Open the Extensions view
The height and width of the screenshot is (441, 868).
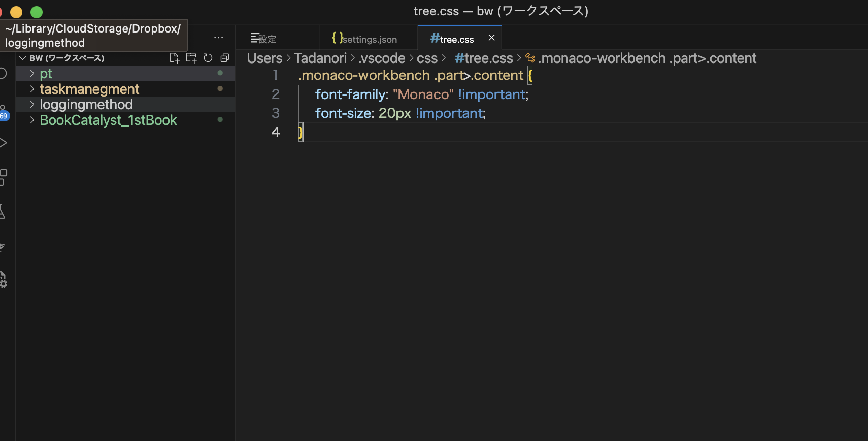click(x=3, y=177)
